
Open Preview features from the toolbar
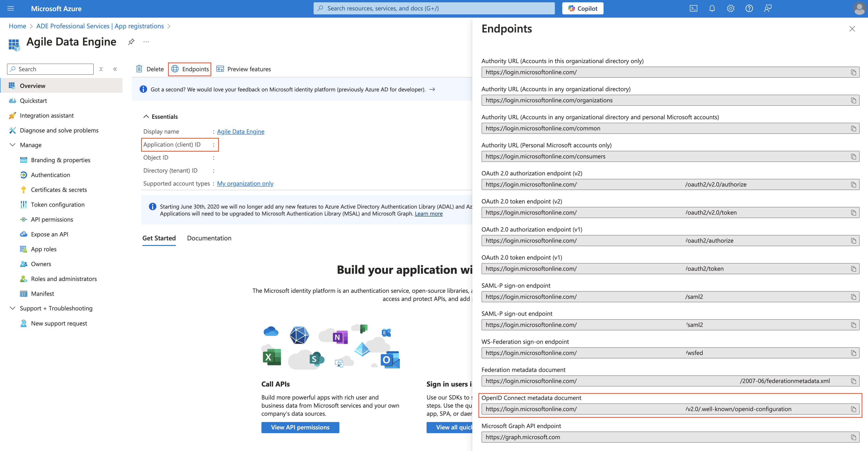[x=244, y=69]
